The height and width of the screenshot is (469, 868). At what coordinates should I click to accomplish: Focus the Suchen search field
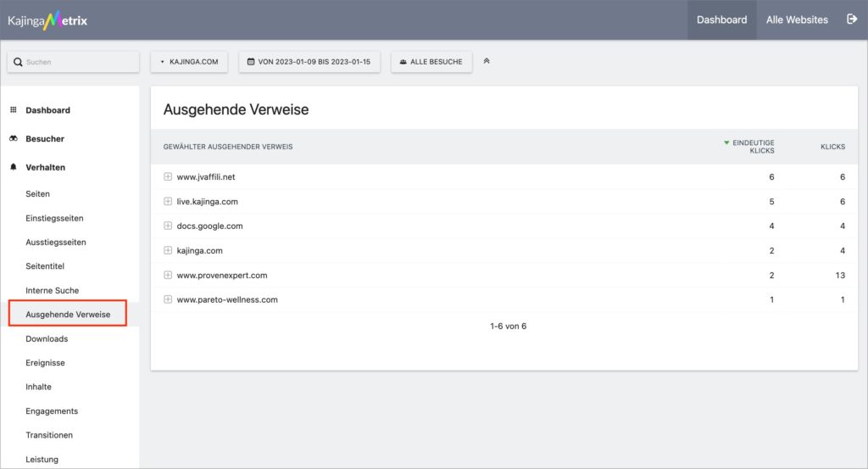[x=73, y=62]
